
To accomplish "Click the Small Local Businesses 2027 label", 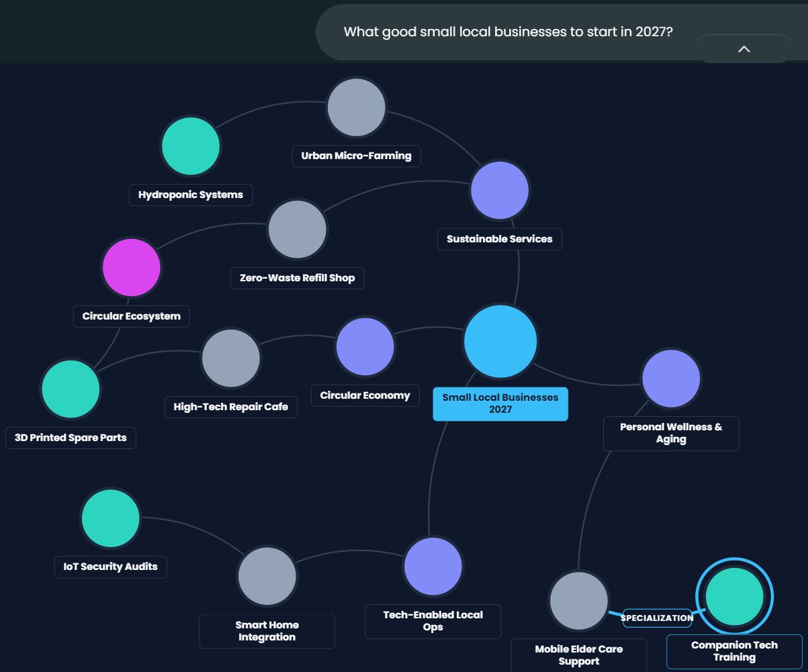I will [500, 403].
